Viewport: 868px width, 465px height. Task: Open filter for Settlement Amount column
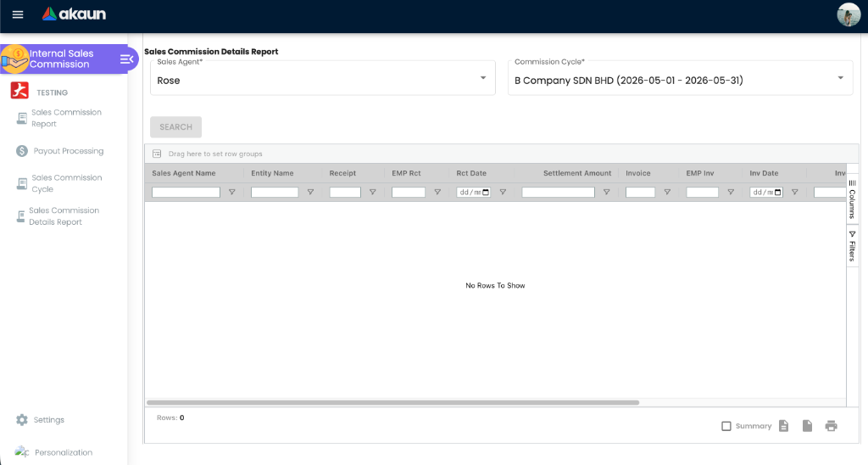[606, 193]
